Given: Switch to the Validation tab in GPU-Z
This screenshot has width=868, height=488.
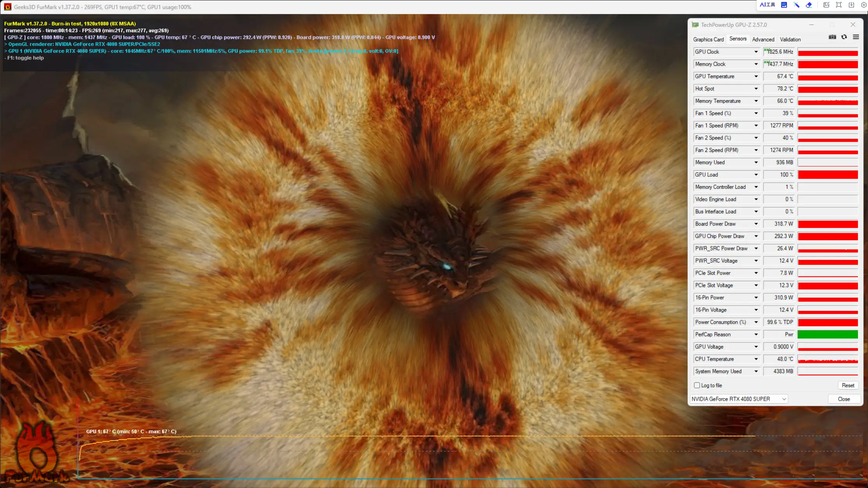Looking at the screenshot, I should point(790,39).
